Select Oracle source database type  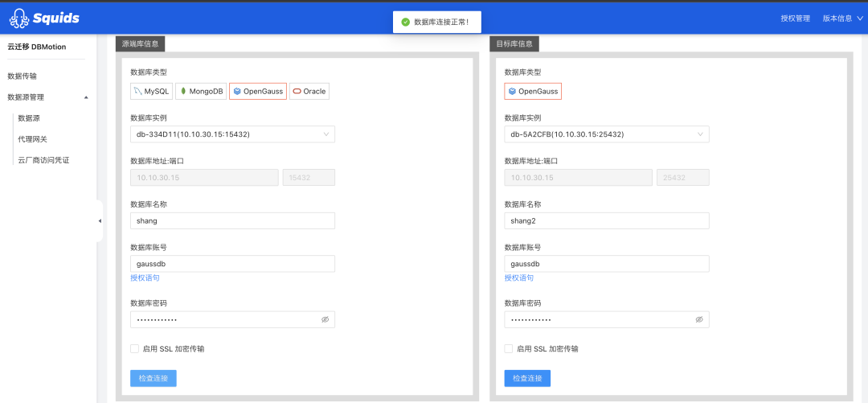[309, 92]
